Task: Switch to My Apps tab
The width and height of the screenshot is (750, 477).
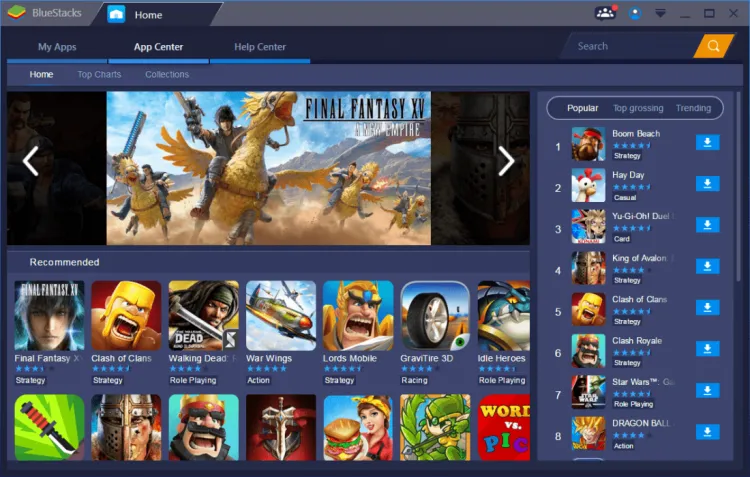Action: 57,47
